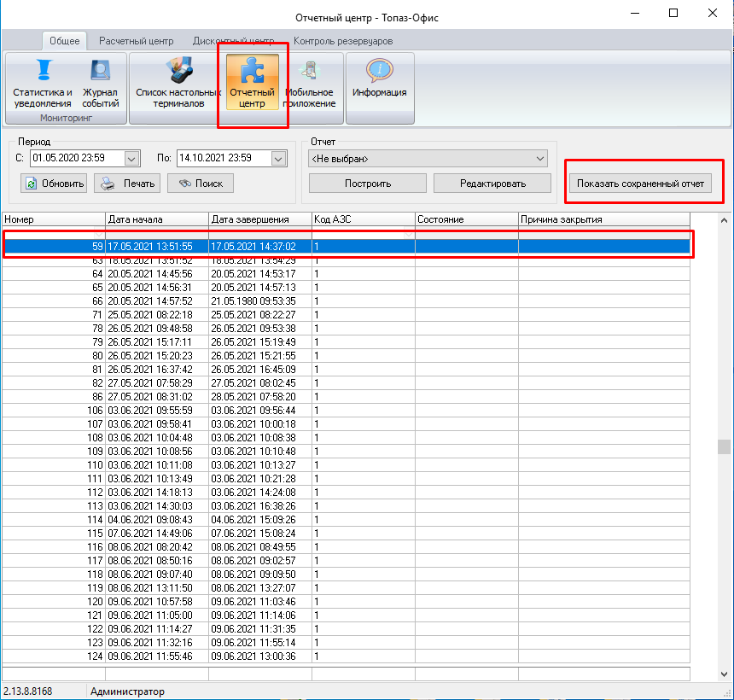Select row number 106

tap(346, 410)
